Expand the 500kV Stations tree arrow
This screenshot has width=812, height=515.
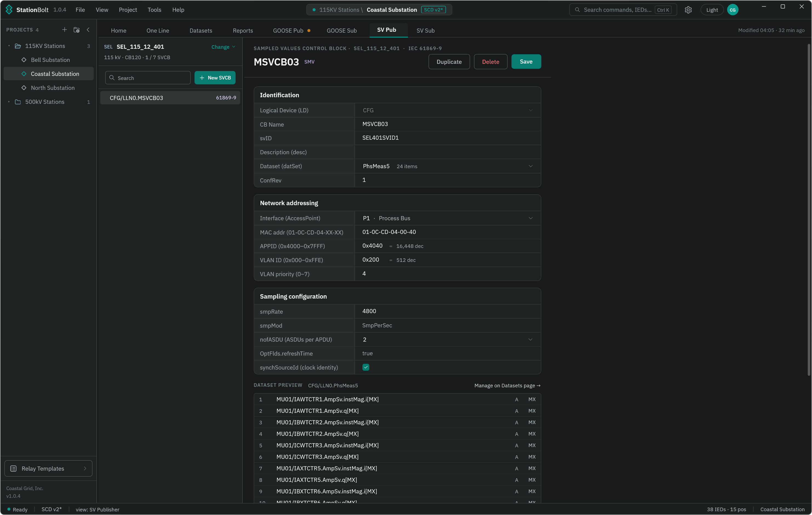click(9, 102)
